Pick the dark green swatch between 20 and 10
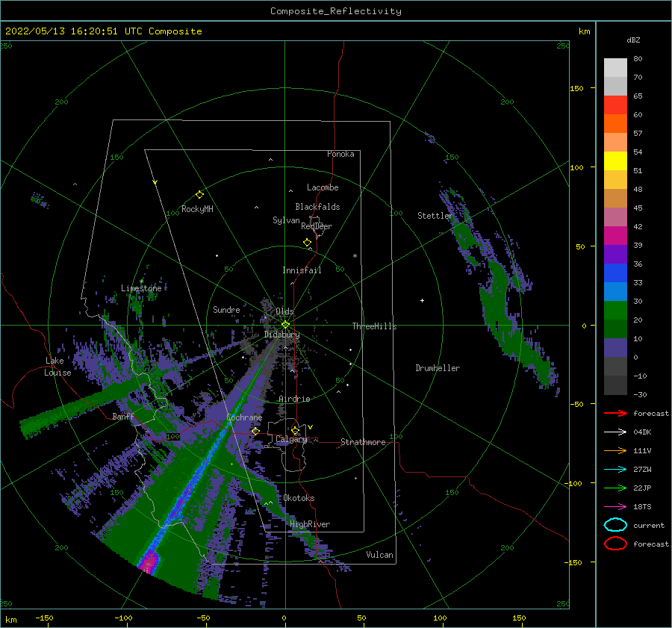This screenshot has height=628, width=672. tap(615, 329)
